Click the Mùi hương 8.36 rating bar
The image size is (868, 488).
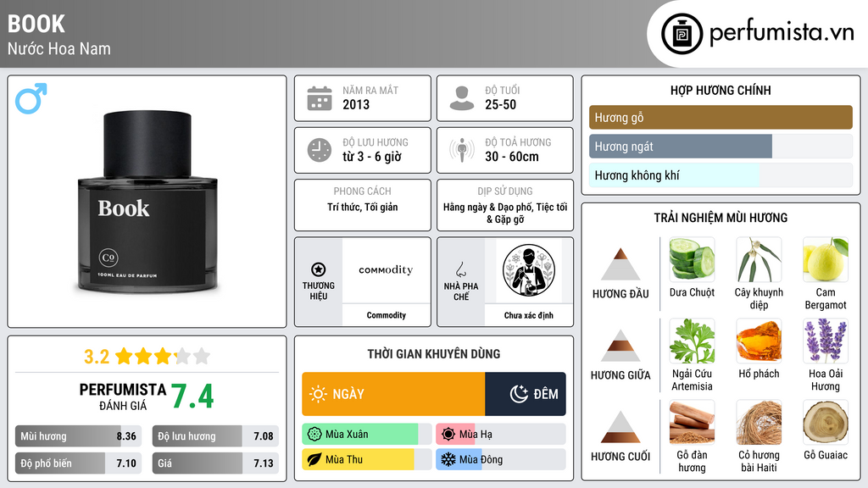78,436
